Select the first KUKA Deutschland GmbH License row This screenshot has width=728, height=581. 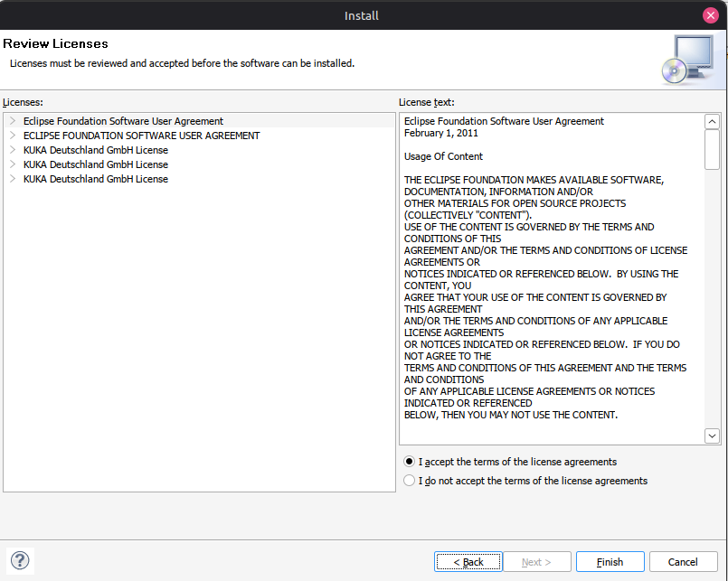coord(199,150)
